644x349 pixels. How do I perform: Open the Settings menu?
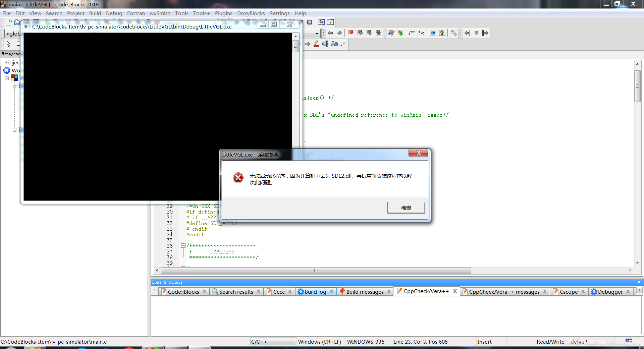(x=279, y=13)
